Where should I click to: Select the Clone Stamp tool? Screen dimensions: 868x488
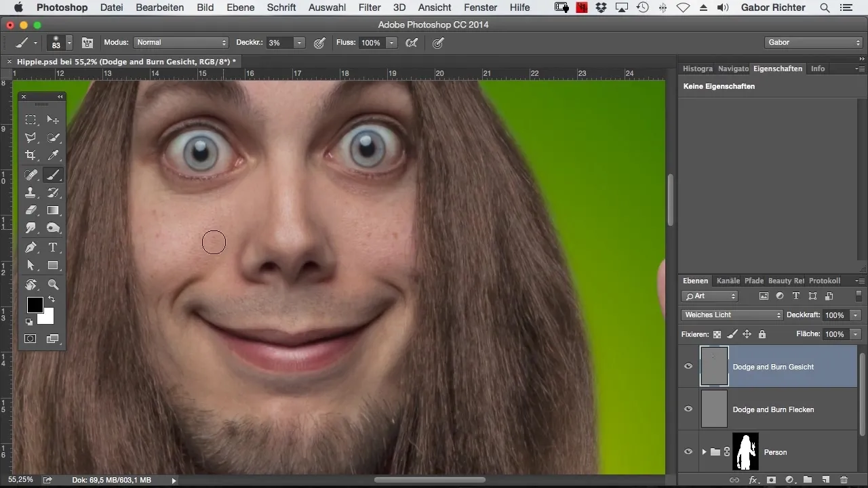tap(31, 193)
